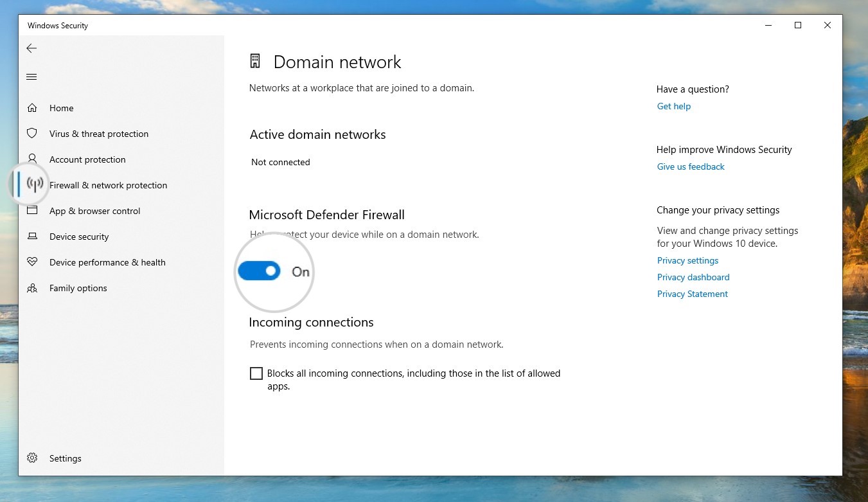Open Family options page

pos(78,288)
